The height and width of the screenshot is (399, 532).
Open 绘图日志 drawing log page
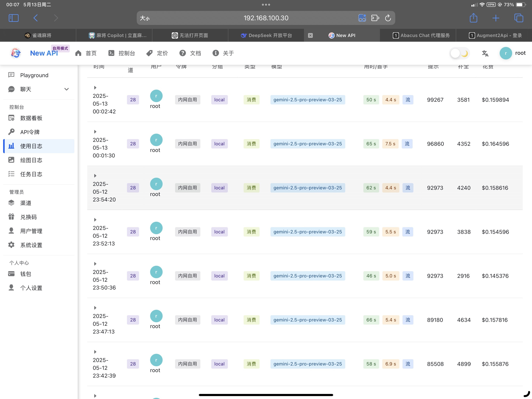pos(31,160)
